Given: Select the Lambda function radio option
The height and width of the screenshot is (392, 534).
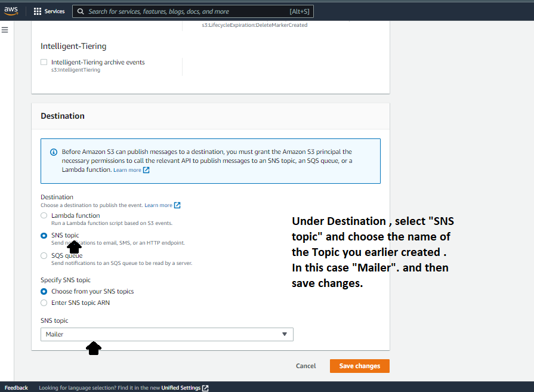Looking at the screenshot, I should click(44, 215).
